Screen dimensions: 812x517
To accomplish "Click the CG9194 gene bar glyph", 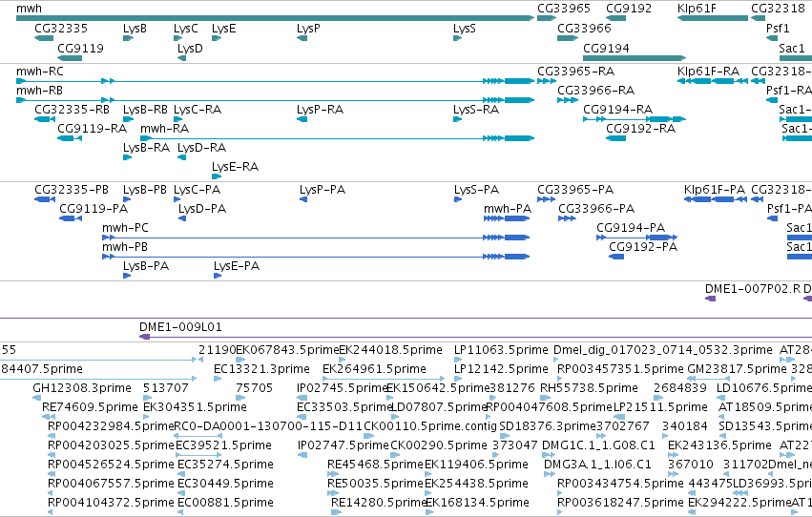I will point(635,58).
